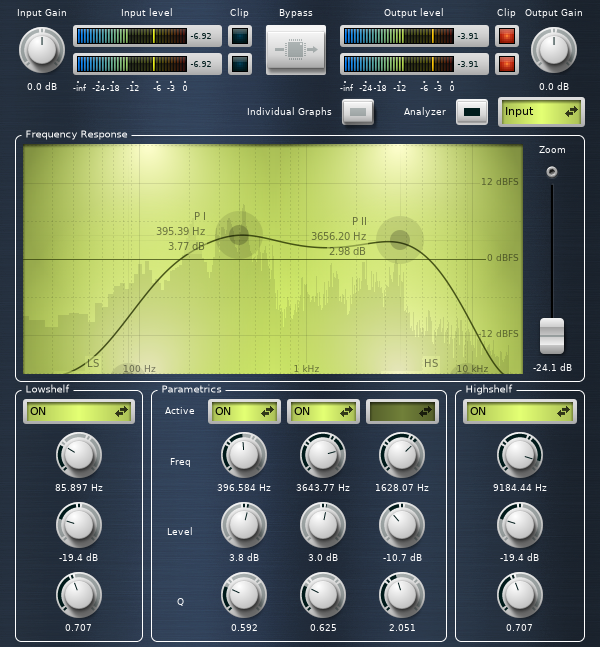Click Lowshelf frequency knob 85.897 Hz
Viewport: 600px width, 647px height.
tap(79, 455)
